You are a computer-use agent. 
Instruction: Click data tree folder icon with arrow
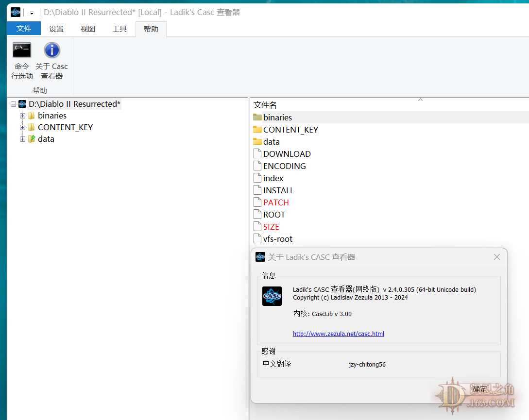click(x=32, y=139)
